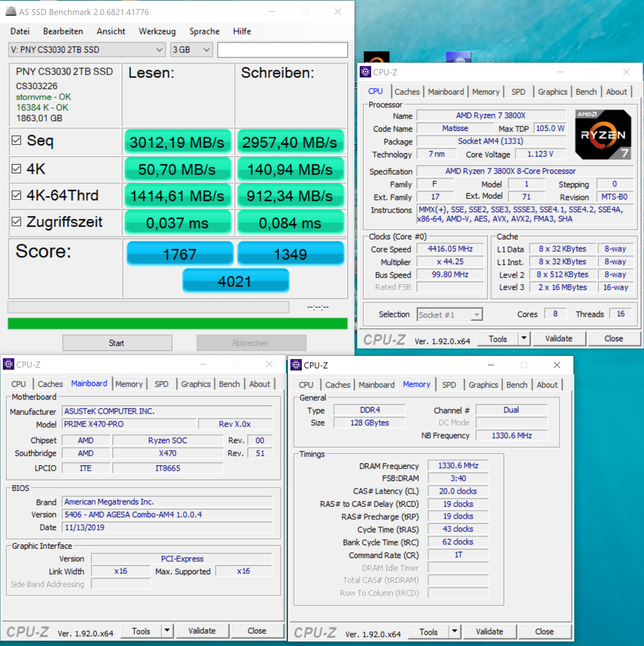Image resolution: width=644 pixels, height=646 pixels.
Task: Open About tab in Memory window
Action: pos(547,385)
